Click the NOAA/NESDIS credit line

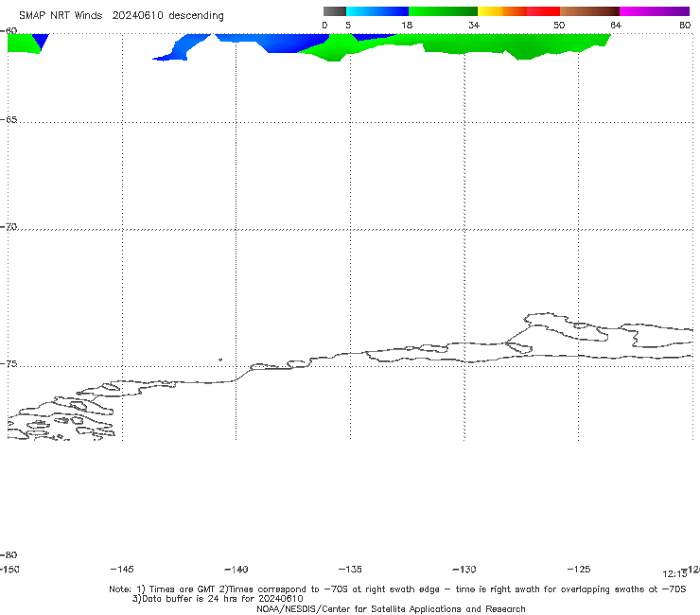pos(391,608)
